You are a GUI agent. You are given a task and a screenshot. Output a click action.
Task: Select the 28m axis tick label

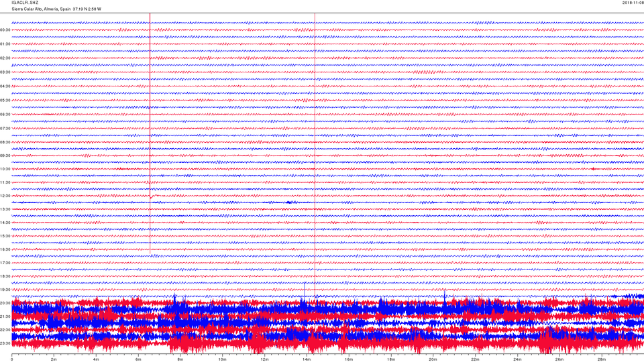click(601, 359)
